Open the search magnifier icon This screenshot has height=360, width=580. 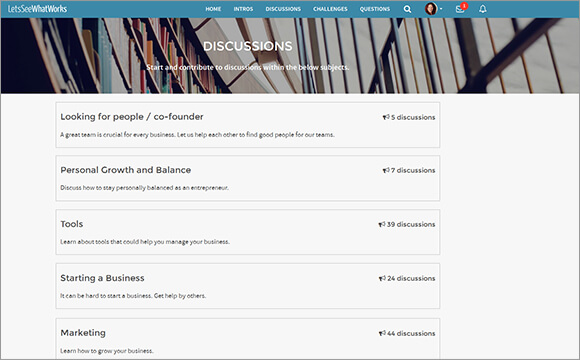click(x=407, y=9)
